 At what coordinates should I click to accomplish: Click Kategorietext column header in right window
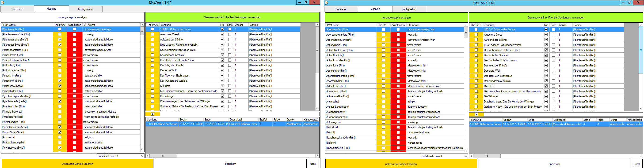click(x=635, y=120)
